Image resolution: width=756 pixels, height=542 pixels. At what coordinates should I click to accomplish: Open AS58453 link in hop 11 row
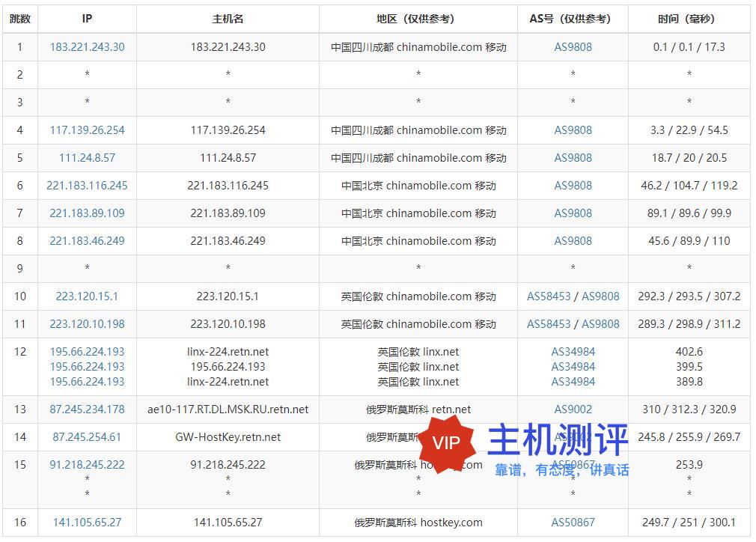[x=549, y=324]
